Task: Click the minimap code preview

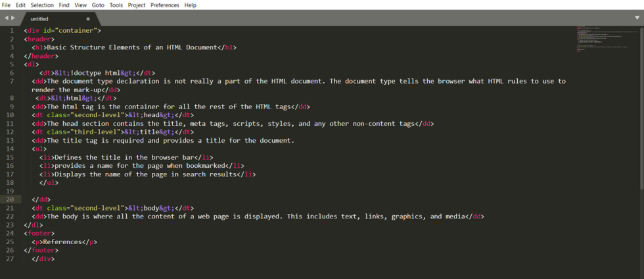Action: point(605,38)
